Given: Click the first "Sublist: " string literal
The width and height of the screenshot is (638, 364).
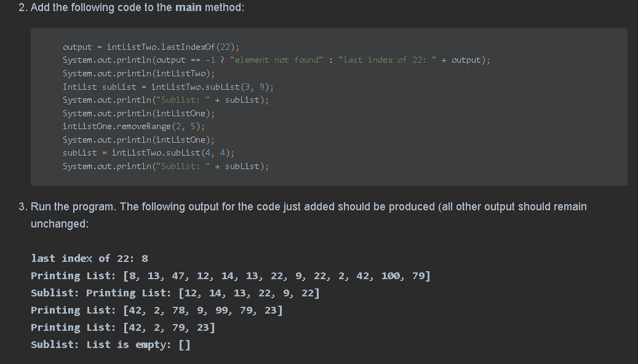Looking at the screenshot, I should coord(180,100).
